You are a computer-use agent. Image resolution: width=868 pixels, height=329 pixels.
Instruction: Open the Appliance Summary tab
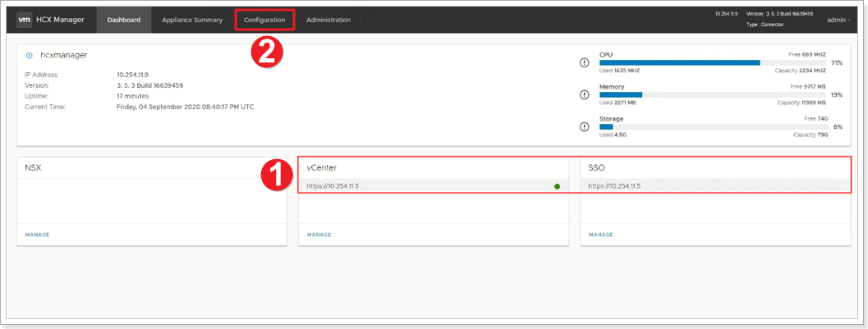point(192,20)
